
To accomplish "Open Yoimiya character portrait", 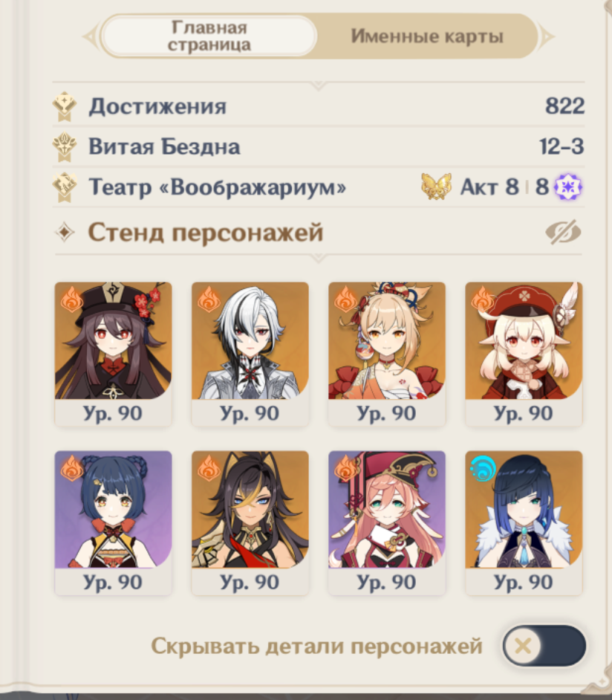I will click(387, 353).
